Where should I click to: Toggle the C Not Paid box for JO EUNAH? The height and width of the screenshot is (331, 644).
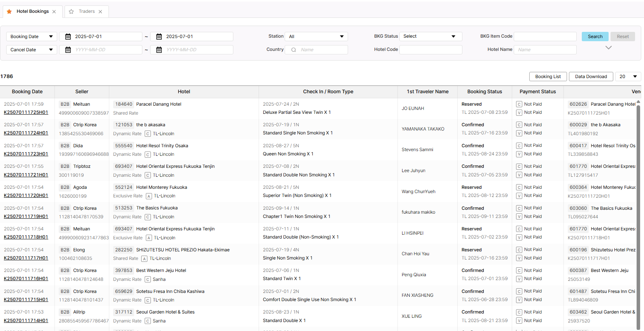tap(519, 104)
